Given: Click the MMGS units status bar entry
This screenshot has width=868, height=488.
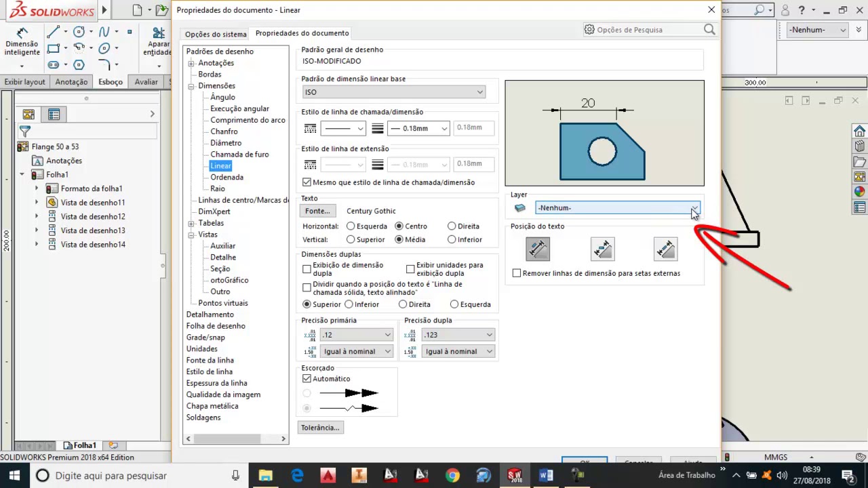Looking at the screenshot, I should [776, 457].
